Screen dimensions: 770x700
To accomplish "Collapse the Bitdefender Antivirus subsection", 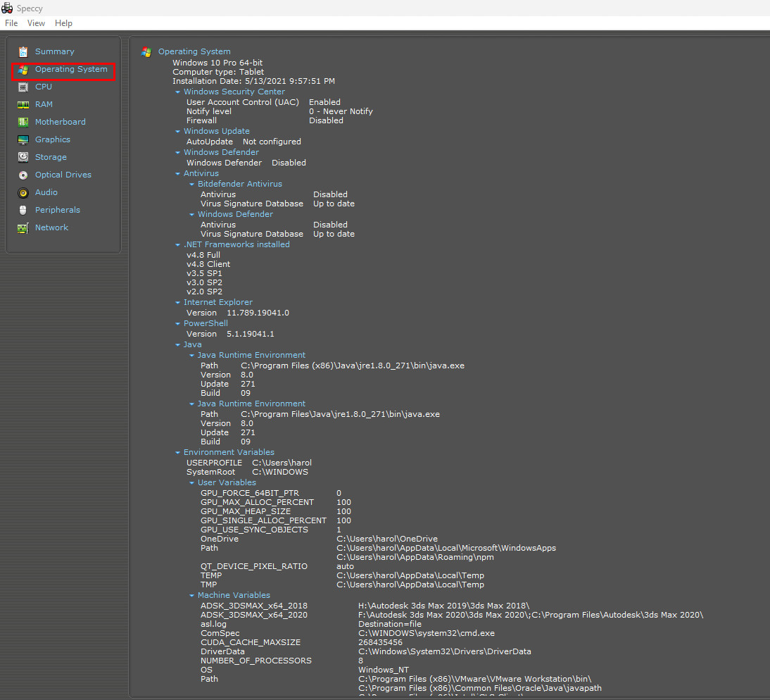I will (x=192, y=185).
